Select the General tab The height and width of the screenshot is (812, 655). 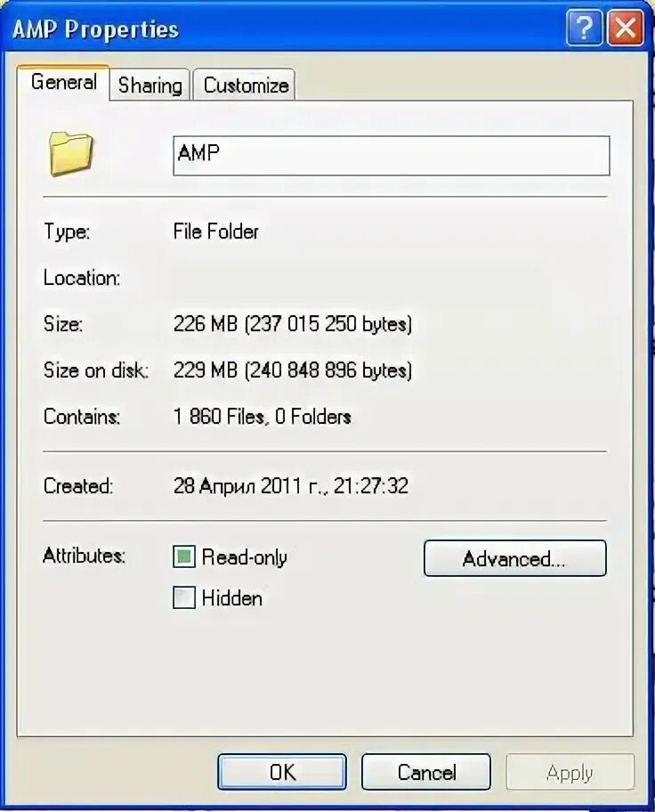64,82
